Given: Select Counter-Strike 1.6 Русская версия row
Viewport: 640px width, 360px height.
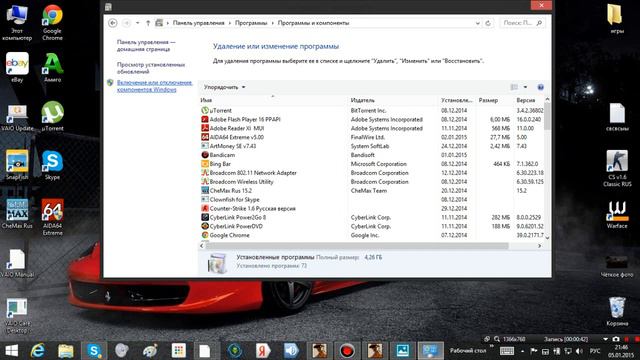Looking at the screenshot, I should pos(371,209).
